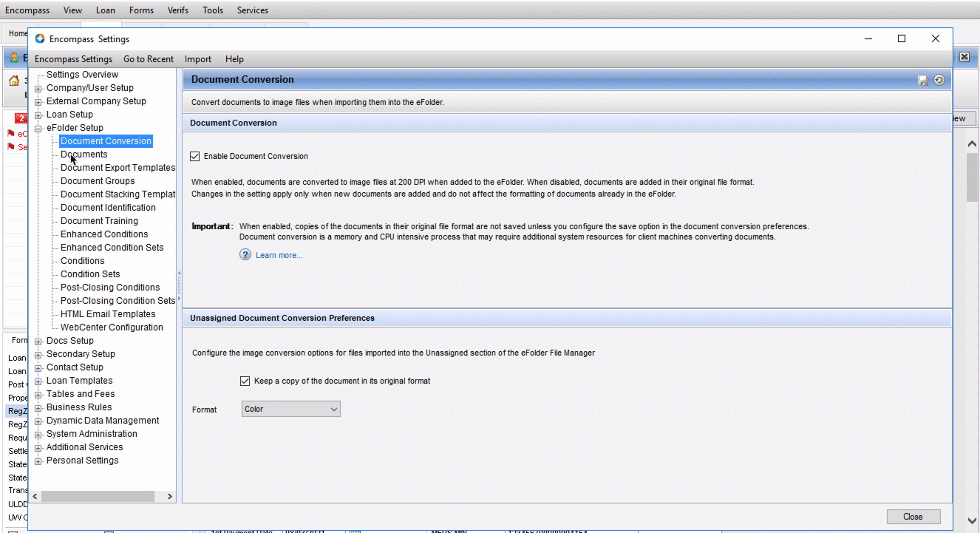Viewport: 980px width, 533px height.
Task: Select Document Training in the tree
Action: (x=99, y=221)
